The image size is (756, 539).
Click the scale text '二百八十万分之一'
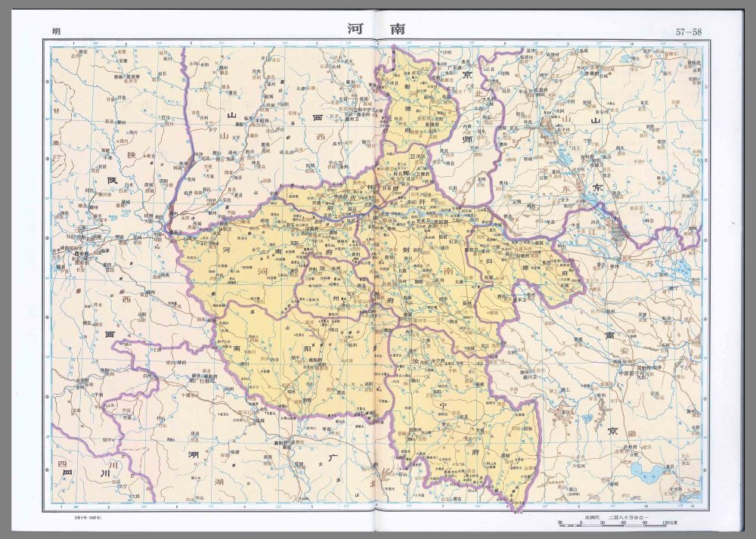[629, 518]
